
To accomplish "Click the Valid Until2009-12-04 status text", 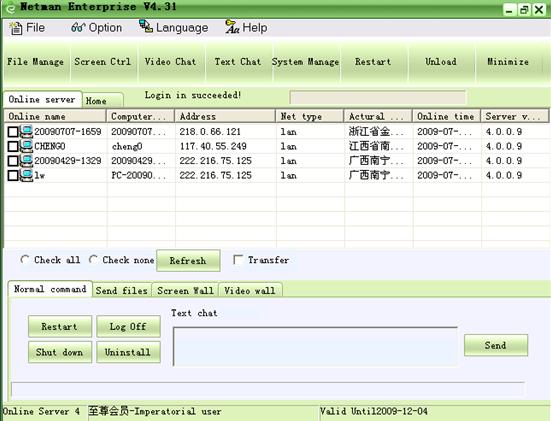I will 374,411.
